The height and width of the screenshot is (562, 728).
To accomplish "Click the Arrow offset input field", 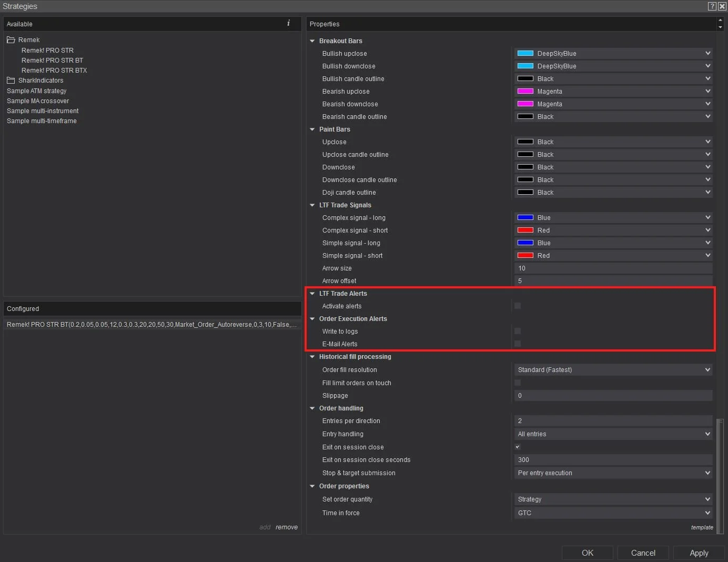I will coord(613,280).
